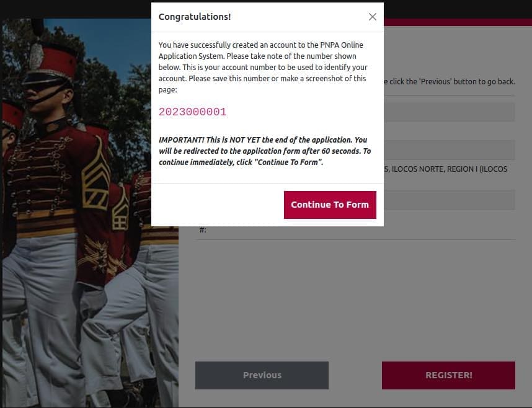Click the account creation success message paragraph

pos(264,67)
